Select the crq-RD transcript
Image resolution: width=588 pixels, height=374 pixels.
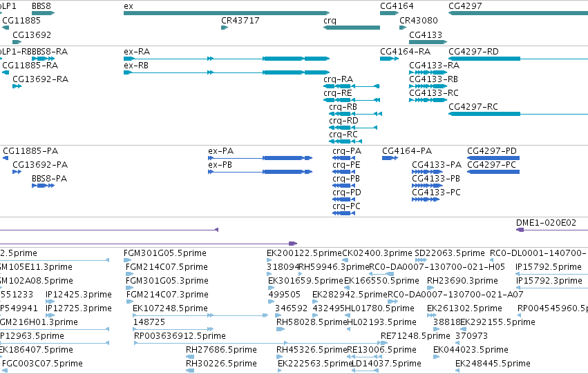pyautogui.click(x=353, y=128)
